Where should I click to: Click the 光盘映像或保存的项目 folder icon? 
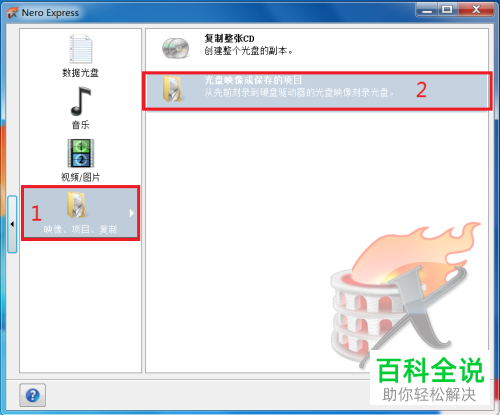[173, 89]
